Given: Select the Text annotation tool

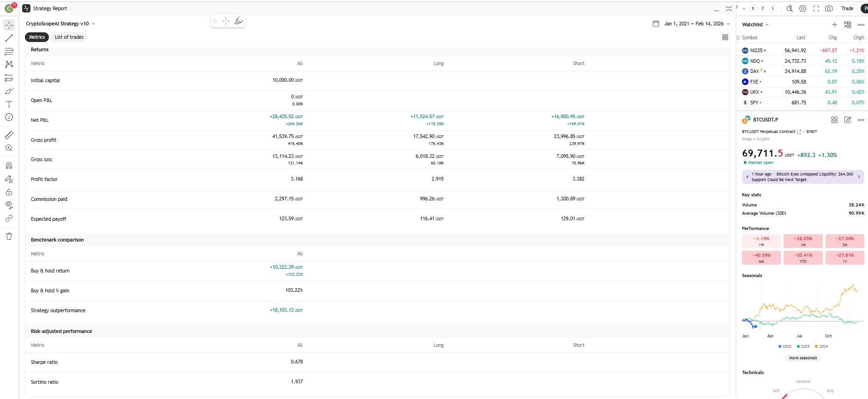Looking at the screenshot, I should point(9,104).
